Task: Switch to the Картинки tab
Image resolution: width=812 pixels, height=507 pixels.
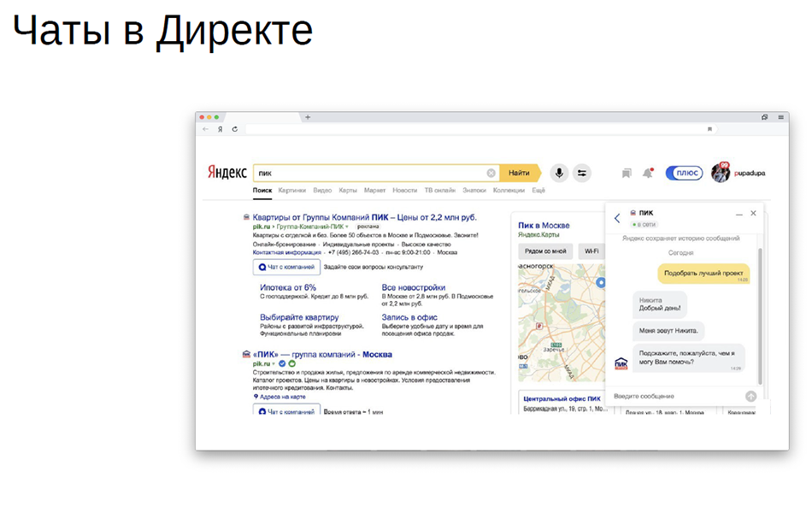Action: [x=292, y=190]
